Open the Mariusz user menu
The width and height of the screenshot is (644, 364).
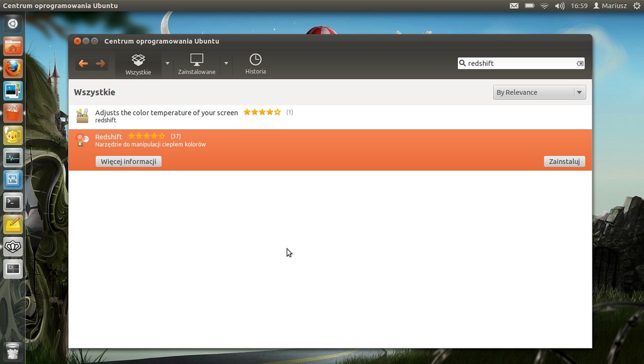[610, 6]
